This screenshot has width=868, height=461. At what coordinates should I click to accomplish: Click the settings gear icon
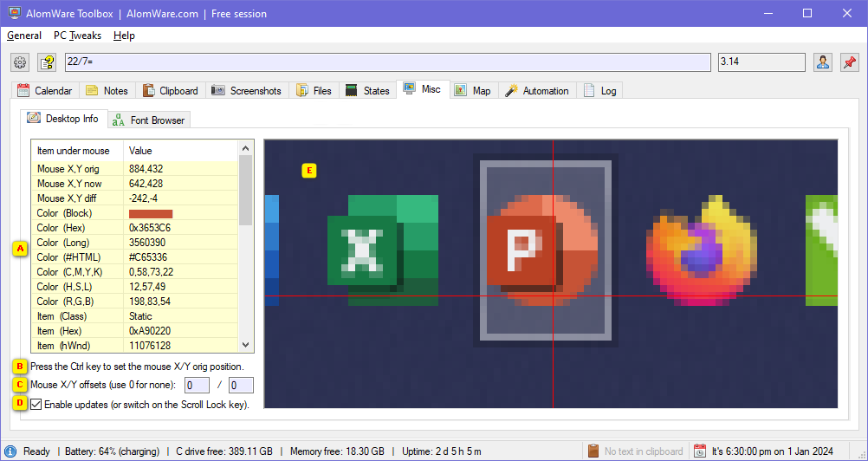coord(20,62)
